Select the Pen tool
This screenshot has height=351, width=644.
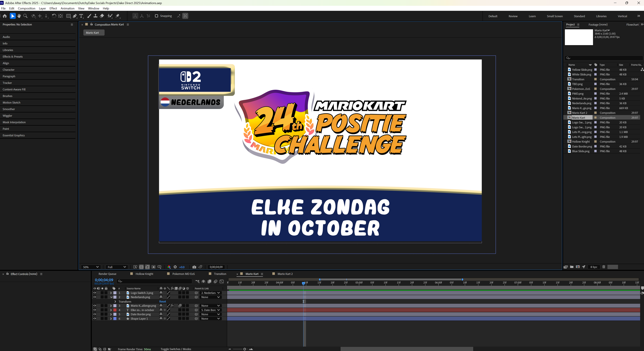75,16
